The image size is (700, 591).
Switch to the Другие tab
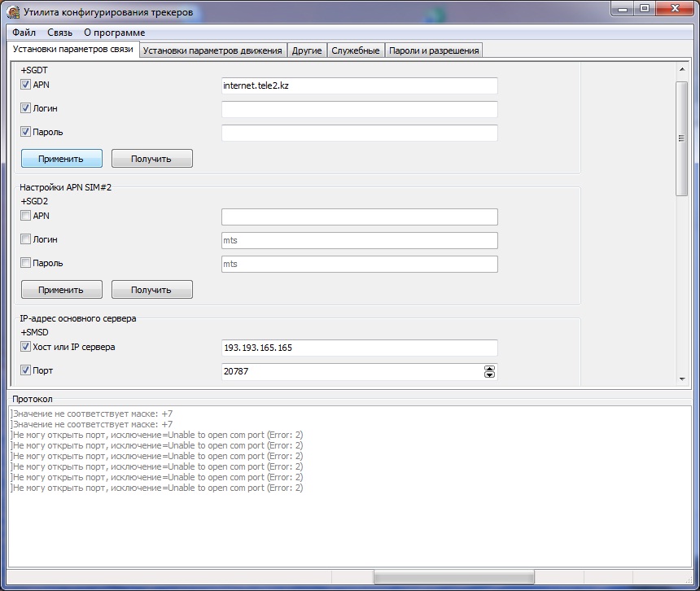coord(307,50)
